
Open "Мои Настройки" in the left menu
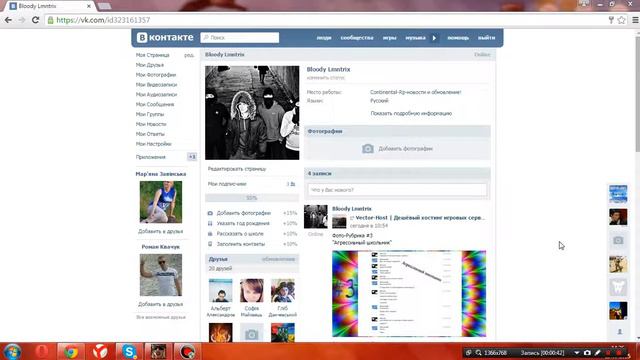[x=153, y=144]
